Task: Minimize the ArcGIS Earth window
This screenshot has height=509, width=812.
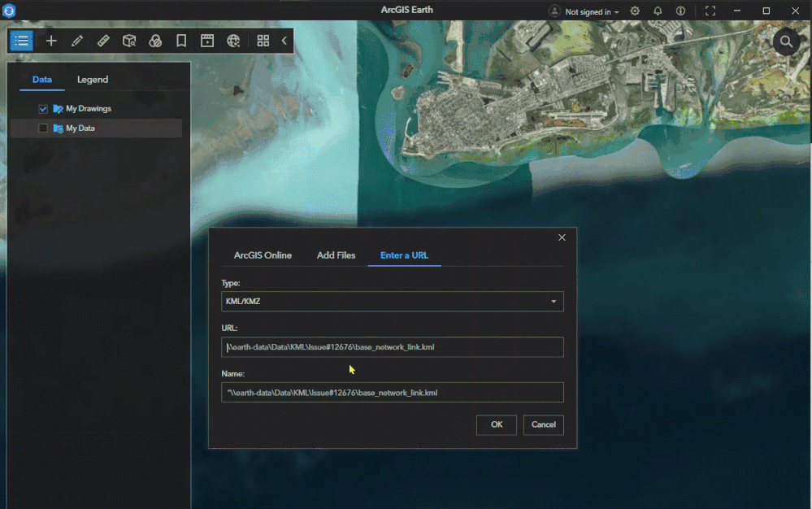Action: click(x=737, y=11)
